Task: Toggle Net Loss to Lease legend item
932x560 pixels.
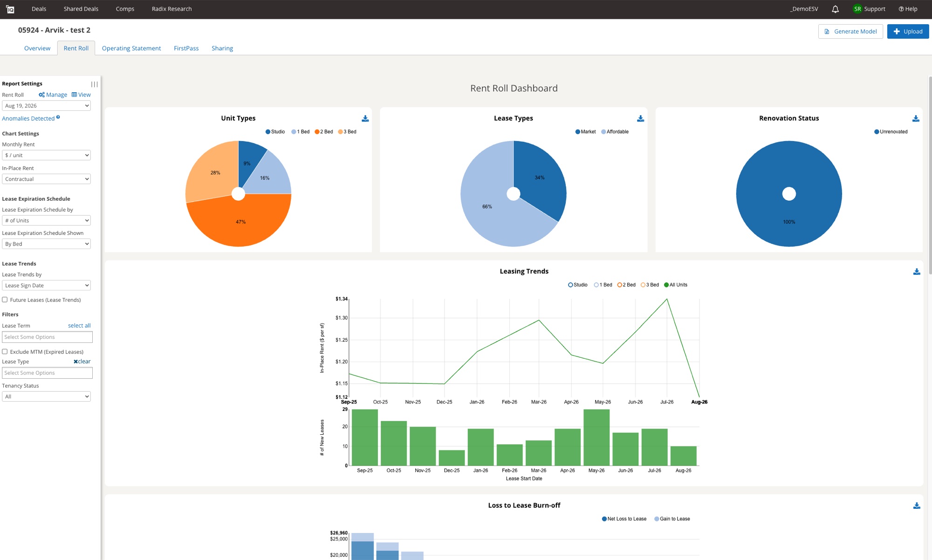Action: (624, 519)
